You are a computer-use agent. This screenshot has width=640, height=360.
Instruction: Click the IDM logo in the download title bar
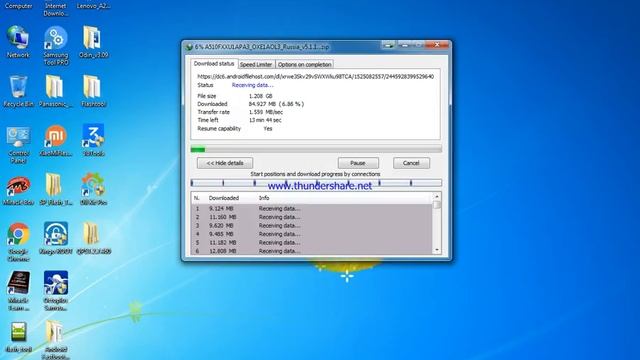tap(189, 47)
